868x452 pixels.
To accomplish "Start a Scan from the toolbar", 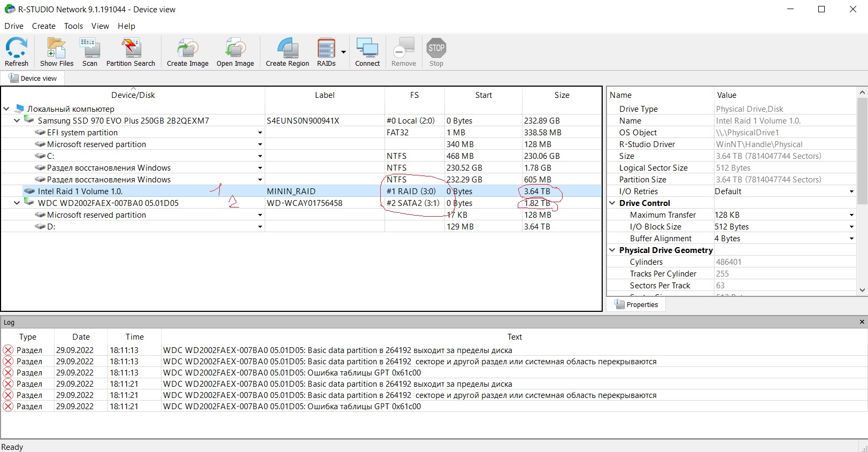I will pos(90,52).
